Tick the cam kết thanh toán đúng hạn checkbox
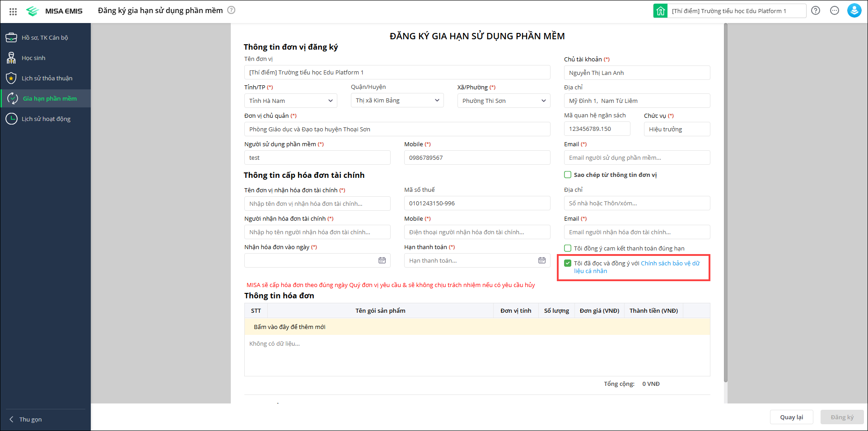 [568, 248]
